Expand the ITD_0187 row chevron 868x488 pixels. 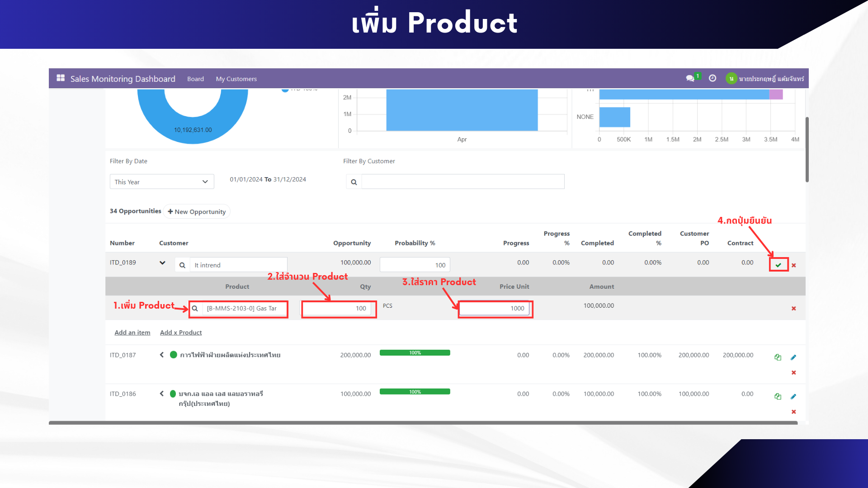point(162,355)
